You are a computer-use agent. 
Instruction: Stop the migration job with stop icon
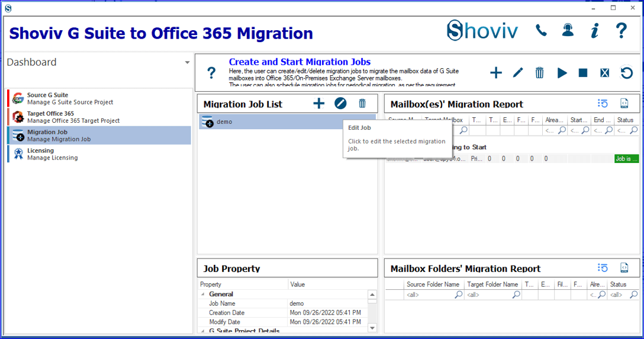coord(583,73)
